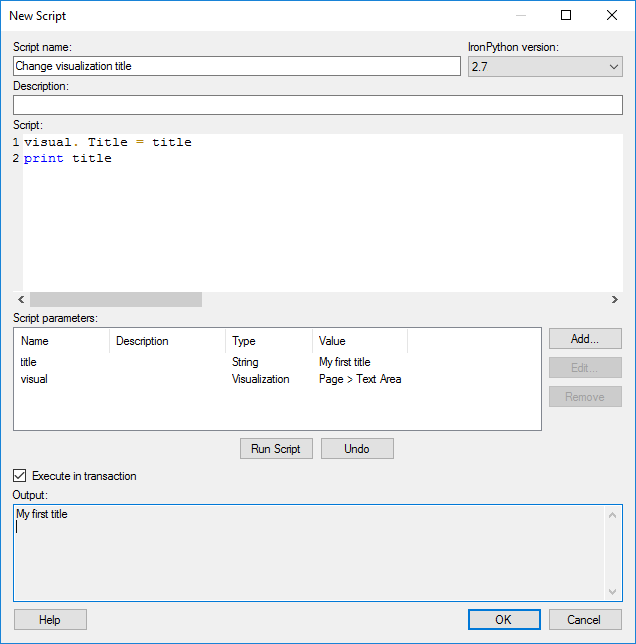The image size is (636, 644).
Task: Select the title parameter row
Action: point(28,362)
